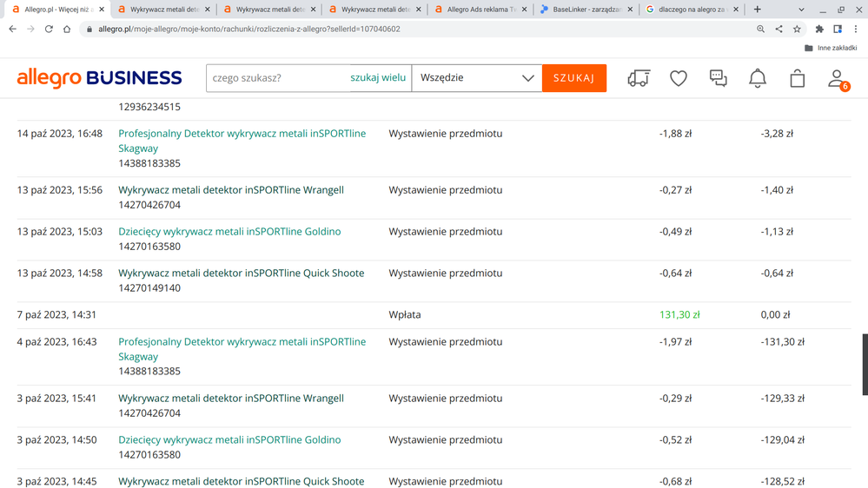868x488 pixels.
Task: Click szukaj wielu link
Action: click(x=378, y=78)
